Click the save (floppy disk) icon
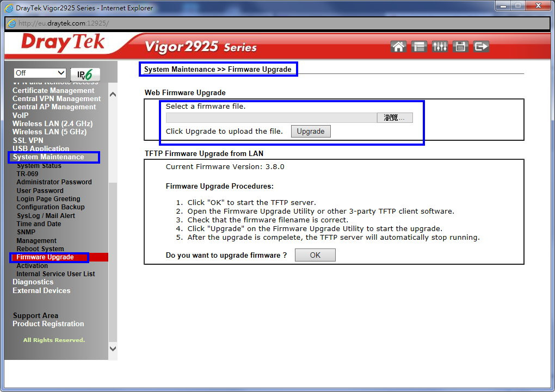The height and width of the screenshot is (392, 555). pyautogui.click(x=460, y=46)
